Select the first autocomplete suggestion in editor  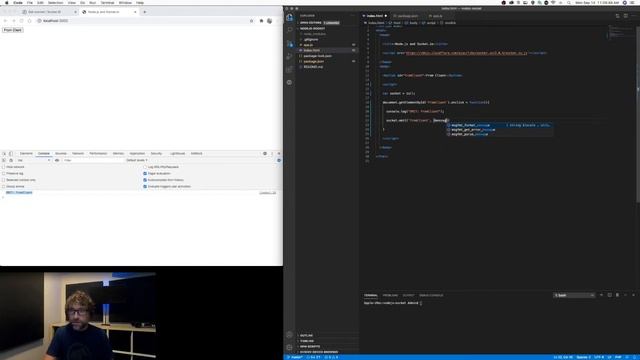[500, 125]
